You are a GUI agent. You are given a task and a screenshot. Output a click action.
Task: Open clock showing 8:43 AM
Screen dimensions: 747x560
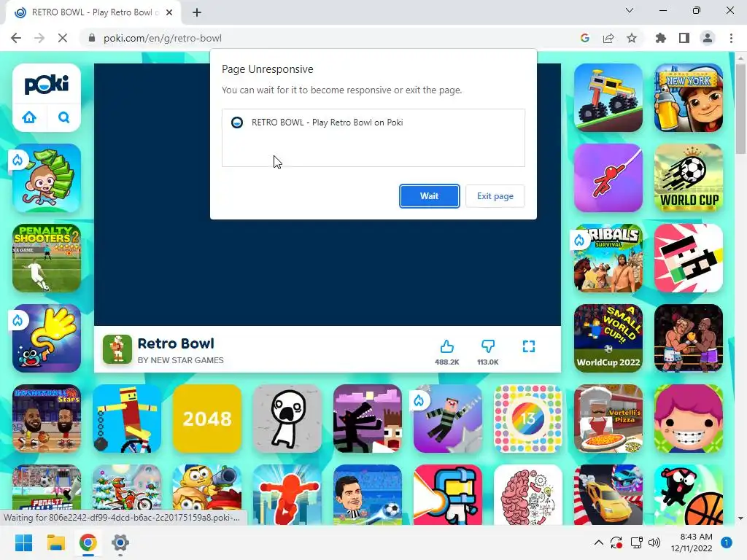692,542
